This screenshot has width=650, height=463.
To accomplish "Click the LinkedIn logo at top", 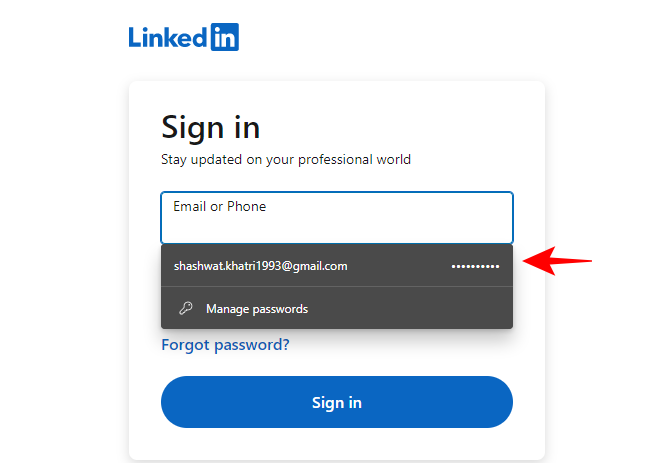I will point(183,37).
